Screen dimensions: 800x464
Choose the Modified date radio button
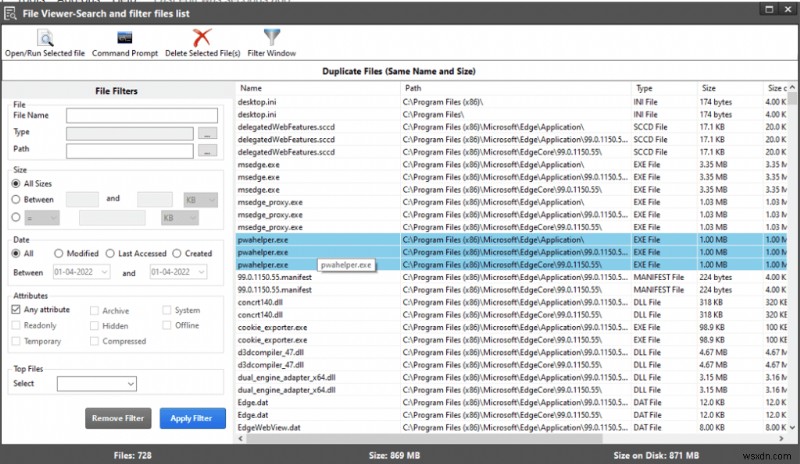59,253
